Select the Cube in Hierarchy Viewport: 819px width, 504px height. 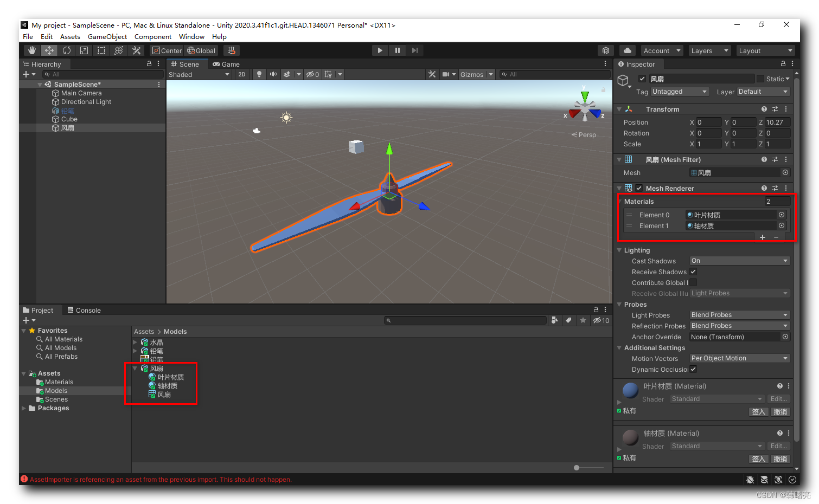69,119
